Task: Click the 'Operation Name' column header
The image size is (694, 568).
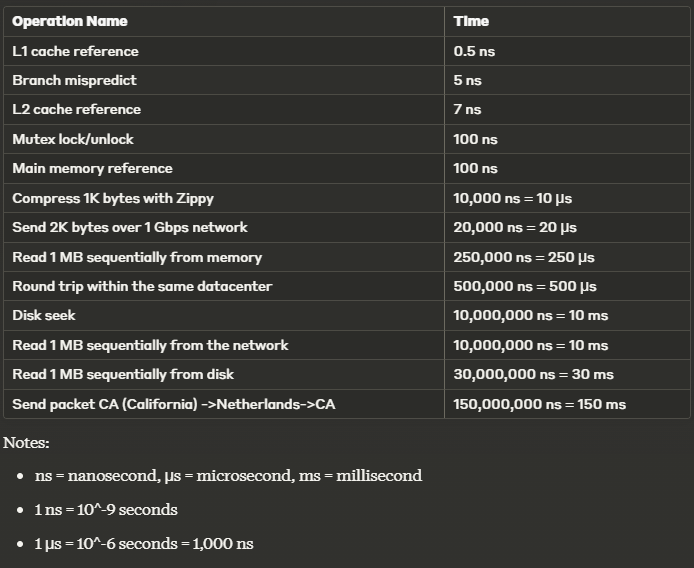Action: coord(70,21)
